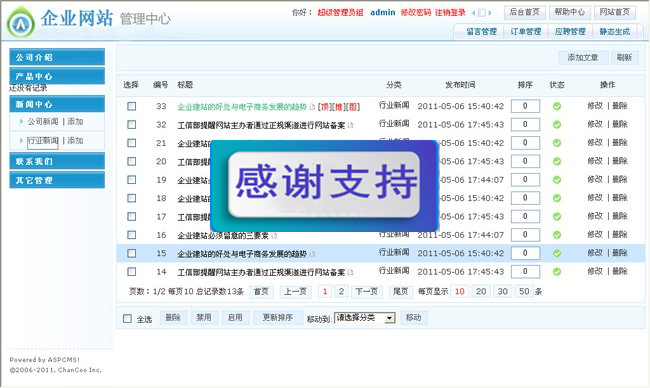
Task: Expand the 产品中心 sidebar section
Action: point(57,76)
